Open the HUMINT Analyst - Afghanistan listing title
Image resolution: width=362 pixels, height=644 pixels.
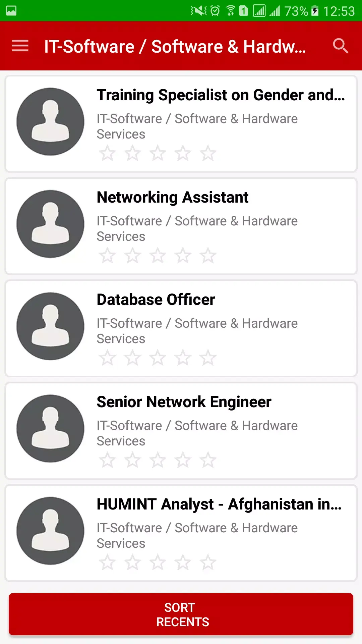(219, 504)
